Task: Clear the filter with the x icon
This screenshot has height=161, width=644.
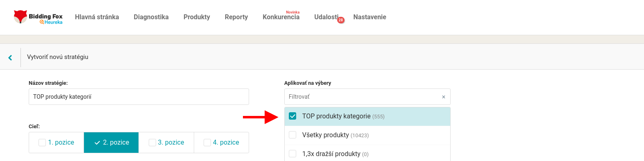Action: pos(443,97)
